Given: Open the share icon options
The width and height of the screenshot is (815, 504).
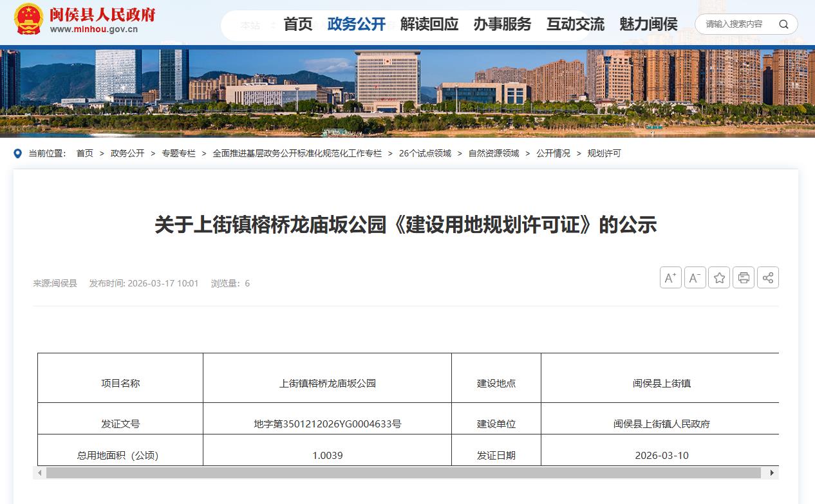Looking at the screenshot, I should click(x=767, y=277).
